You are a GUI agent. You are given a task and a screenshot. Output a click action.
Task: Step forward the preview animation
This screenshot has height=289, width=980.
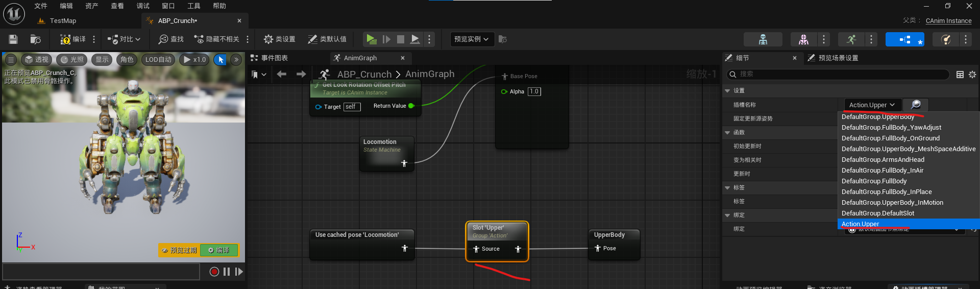coord(238,272)
